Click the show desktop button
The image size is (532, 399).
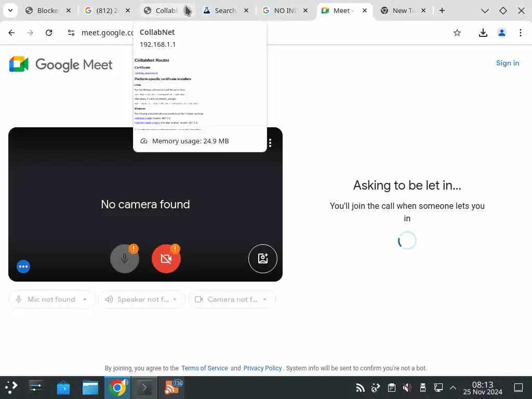518,388
